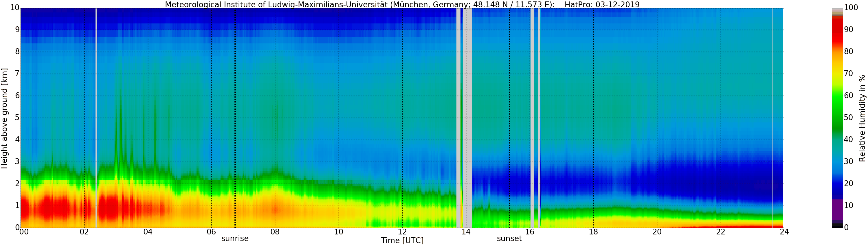Select height axis tick label '1' km
The image size is (868, 246).
coord(17,205)
